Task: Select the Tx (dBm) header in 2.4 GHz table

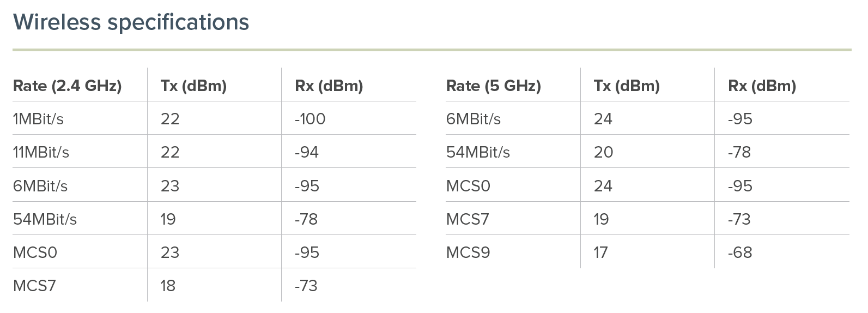Action: (193, 86)
